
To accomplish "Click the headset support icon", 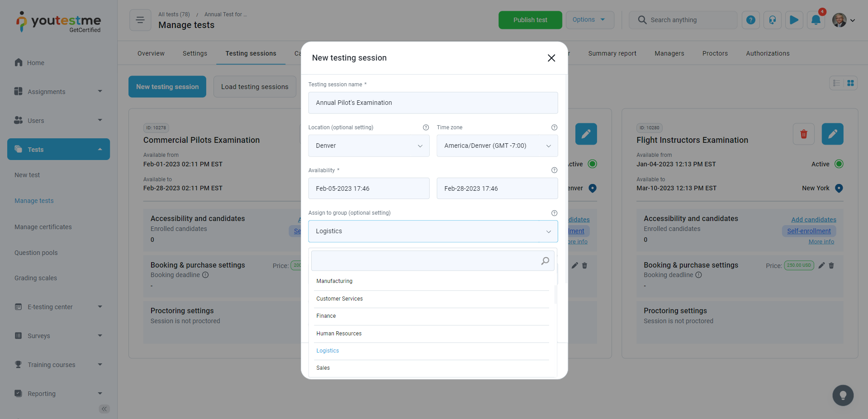I will [x=772, y=20].
